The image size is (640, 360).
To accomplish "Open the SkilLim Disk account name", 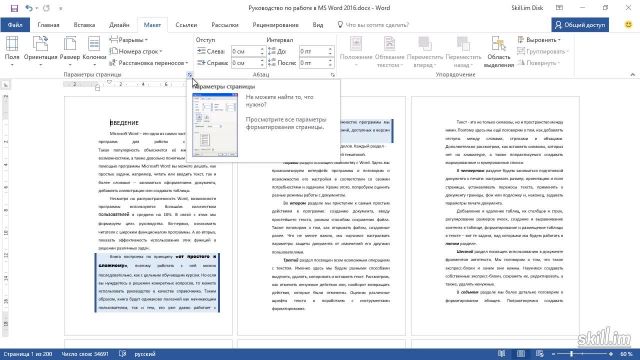I will pos(527,8).
